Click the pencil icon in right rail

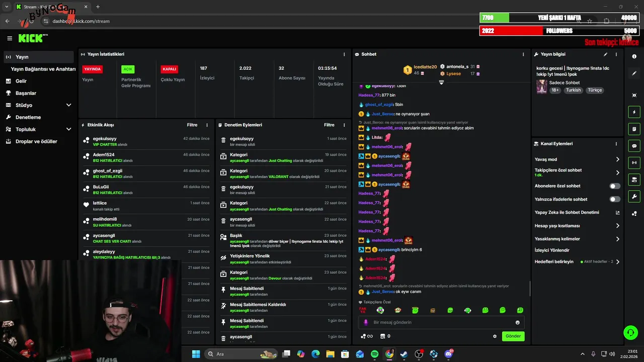pyautogui.click(x=634, y=73)
